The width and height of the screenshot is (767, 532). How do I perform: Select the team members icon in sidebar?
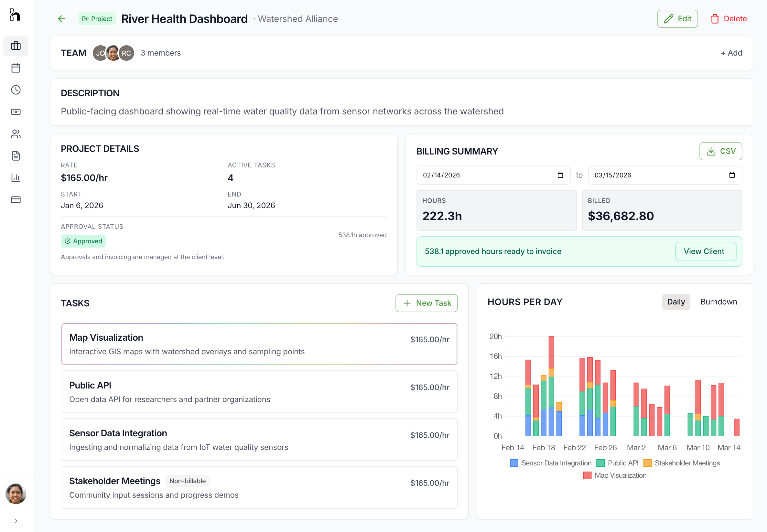(16, 134)
